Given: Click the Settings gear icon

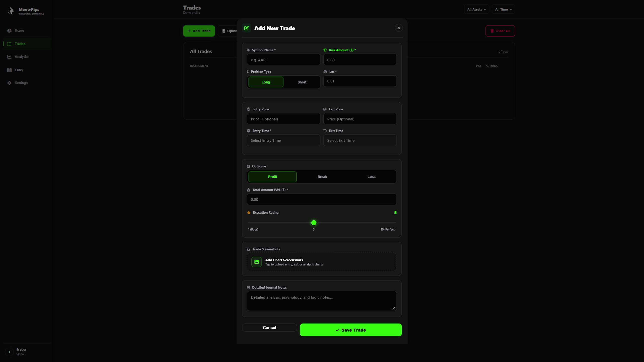Looking at the screenshot, I should (9, 83).
